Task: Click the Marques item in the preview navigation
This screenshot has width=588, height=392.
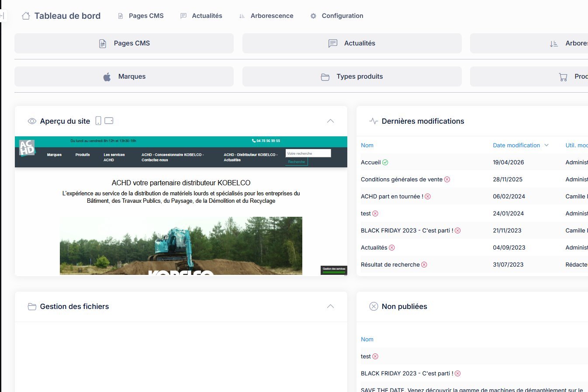Action: point(54,155)
